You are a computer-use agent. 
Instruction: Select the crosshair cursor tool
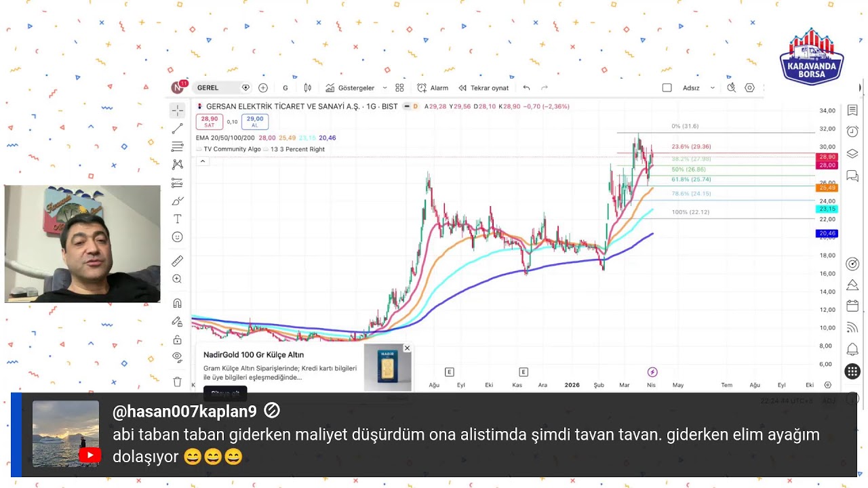coord(177,110)
